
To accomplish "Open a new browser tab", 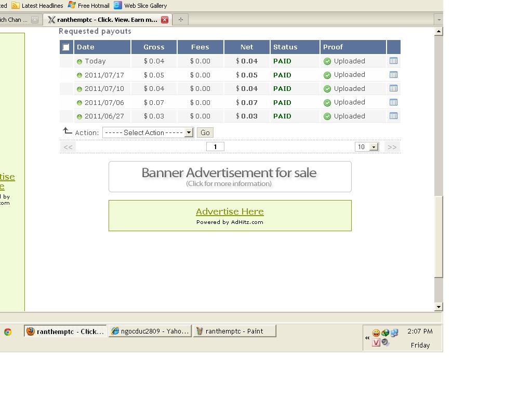I will pos(180,20).
